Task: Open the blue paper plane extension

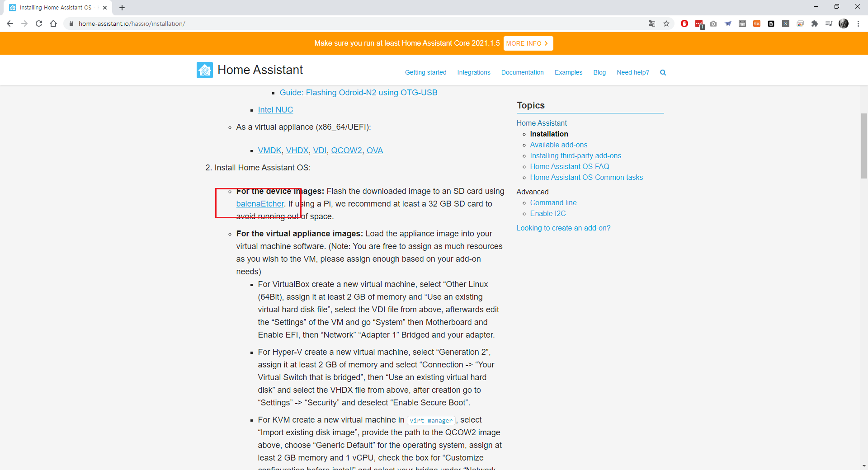Action: click(x=728, y=23)
